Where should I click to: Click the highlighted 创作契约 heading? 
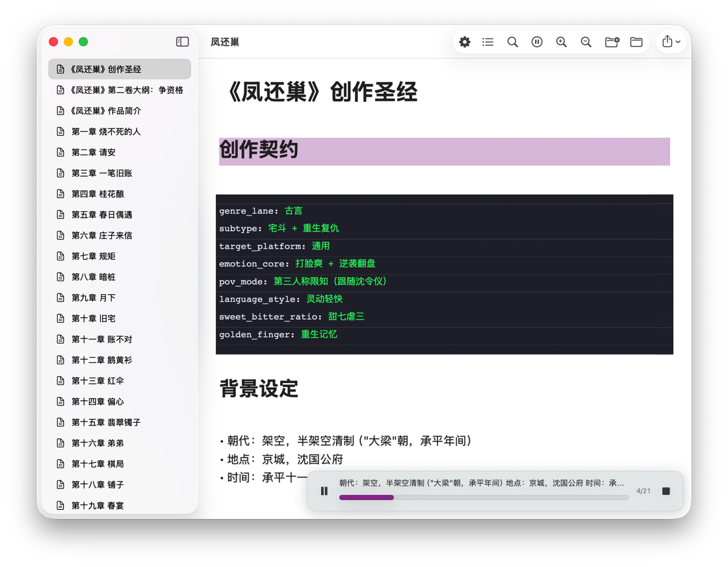click(x=445, y=151)
